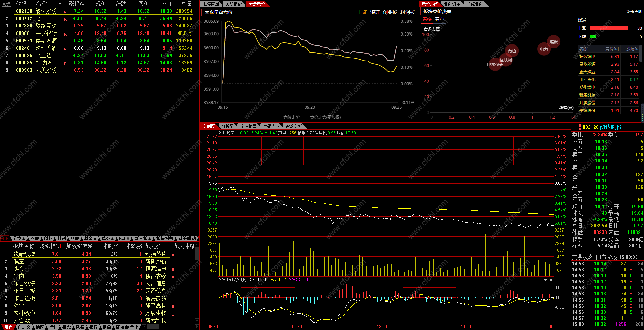Click the R marker next to 韵达股份
Image resolution: width=644 pixels, height=330 pixels.
point(65,12)
